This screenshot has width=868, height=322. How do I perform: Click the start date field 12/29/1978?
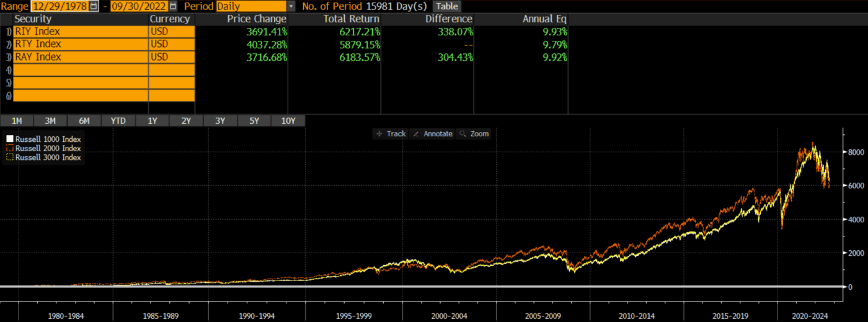coord(60,6)
